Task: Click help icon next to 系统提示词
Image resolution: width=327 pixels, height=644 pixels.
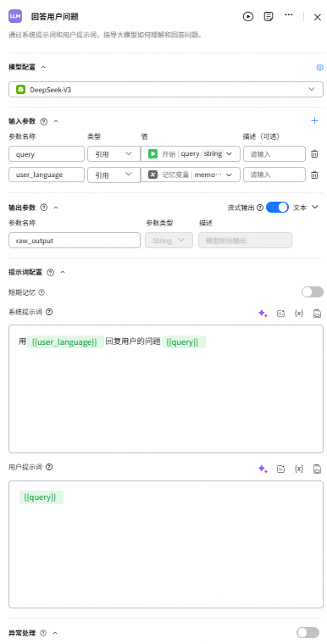Action: point(49,312)
